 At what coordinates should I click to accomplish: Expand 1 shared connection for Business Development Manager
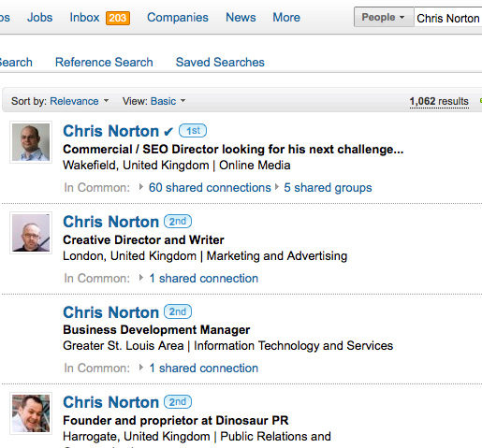tap(204, 369)
